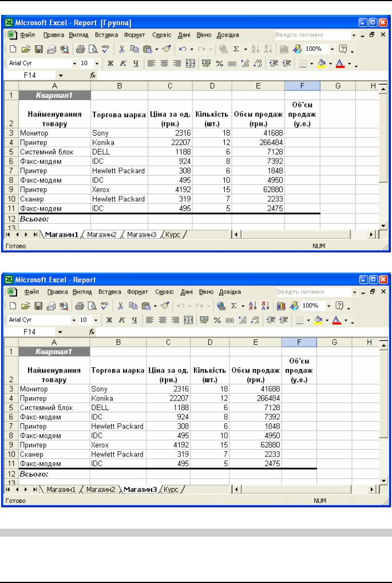Image resolution: width=392 pixels, height=583 pixels.
Task: Select Format Painter brush in top Excel window
Action: (167, 49)
